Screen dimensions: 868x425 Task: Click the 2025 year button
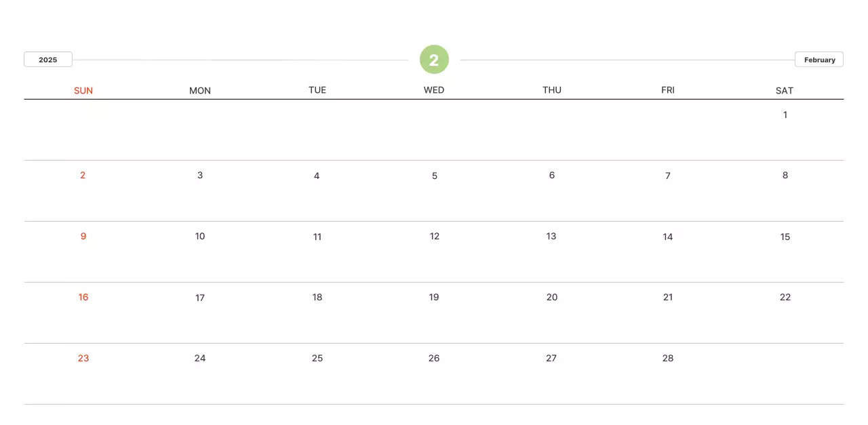48,60
